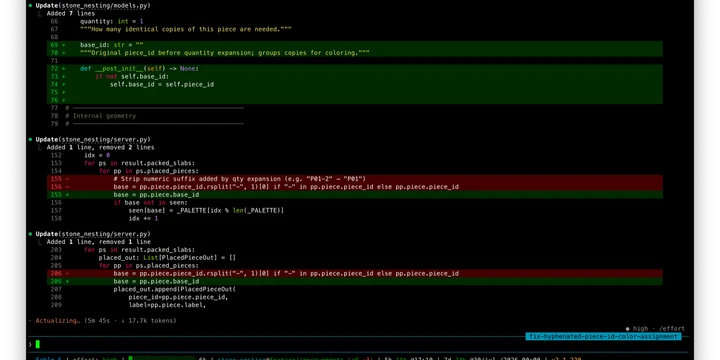Click the 'label=pp.piece.label,' line
This screenshot has height=360, width=720.
pos(167,305)
